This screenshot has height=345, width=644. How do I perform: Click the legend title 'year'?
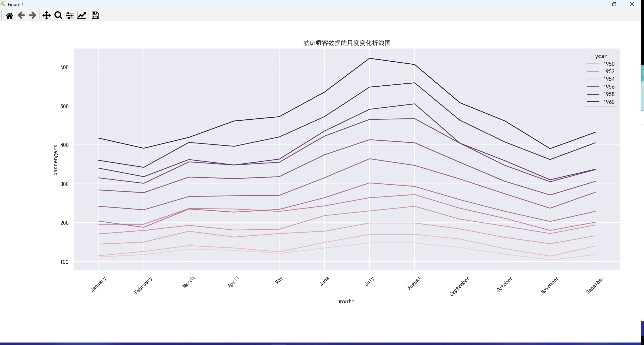[601, 56]
